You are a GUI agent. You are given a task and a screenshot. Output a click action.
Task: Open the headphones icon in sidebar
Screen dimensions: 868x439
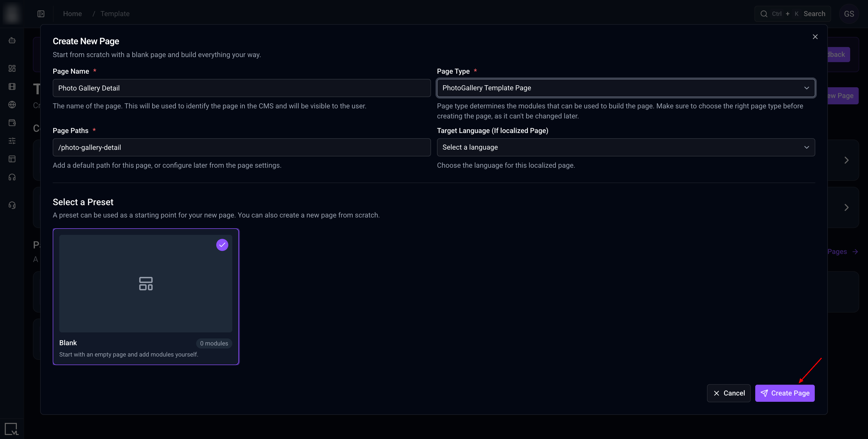click(12, 177)
